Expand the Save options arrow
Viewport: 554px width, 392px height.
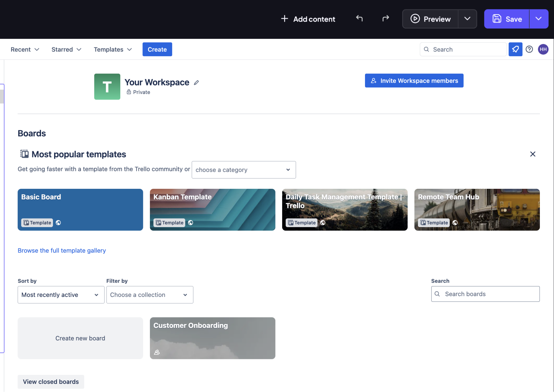pyautogui.click(x=538, y=19)
